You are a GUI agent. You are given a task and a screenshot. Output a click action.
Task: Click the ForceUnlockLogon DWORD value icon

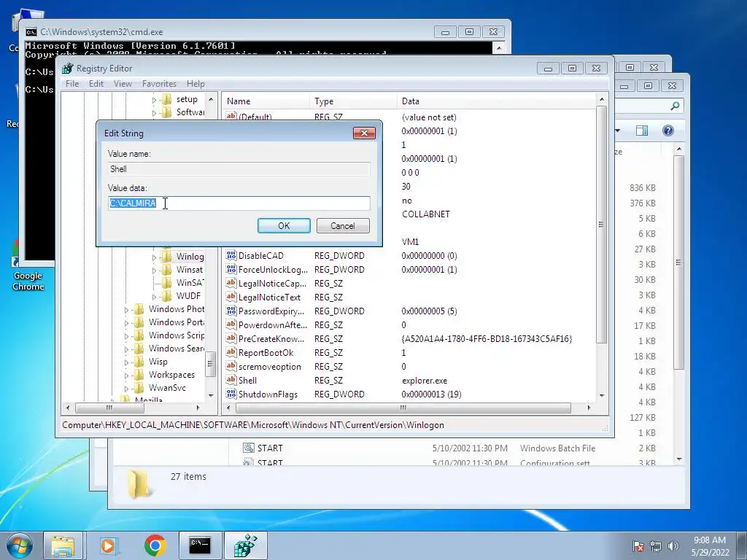click(231, 269)
